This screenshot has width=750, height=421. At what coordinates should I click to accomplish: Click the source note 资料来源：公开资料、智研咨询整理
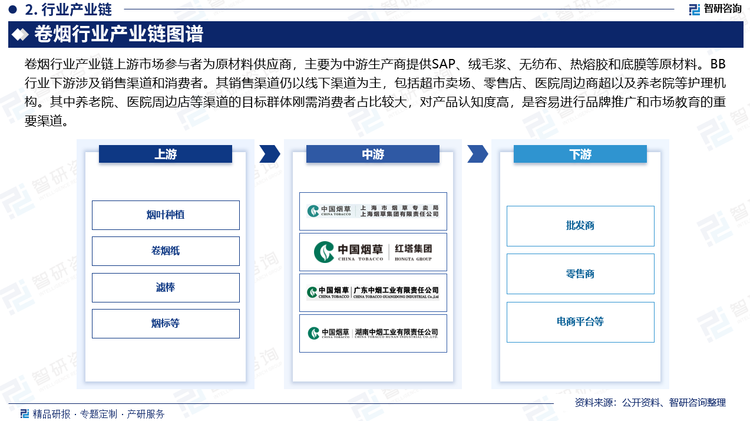click(x=650, y=403)
